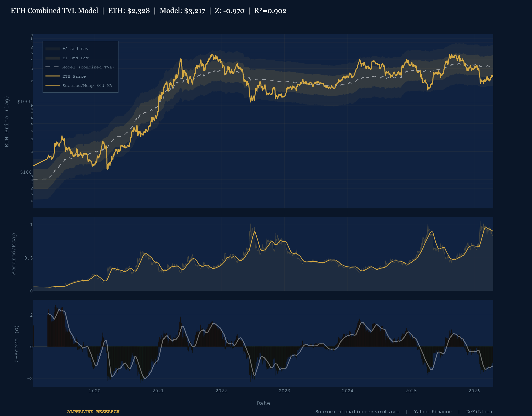Click the $100 y-axis tick label
This screenshot has height=416, width=532.
pos(26,172)
